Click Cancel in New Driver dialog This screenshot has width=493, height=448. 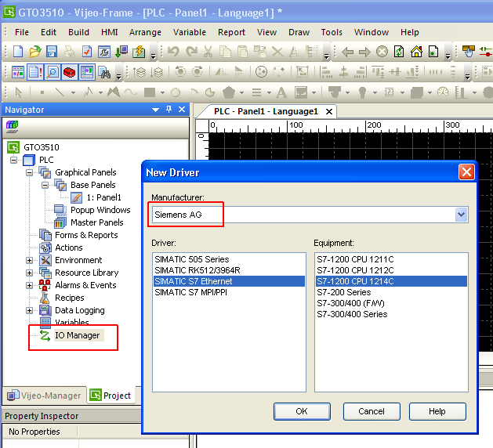pos(372,411)
